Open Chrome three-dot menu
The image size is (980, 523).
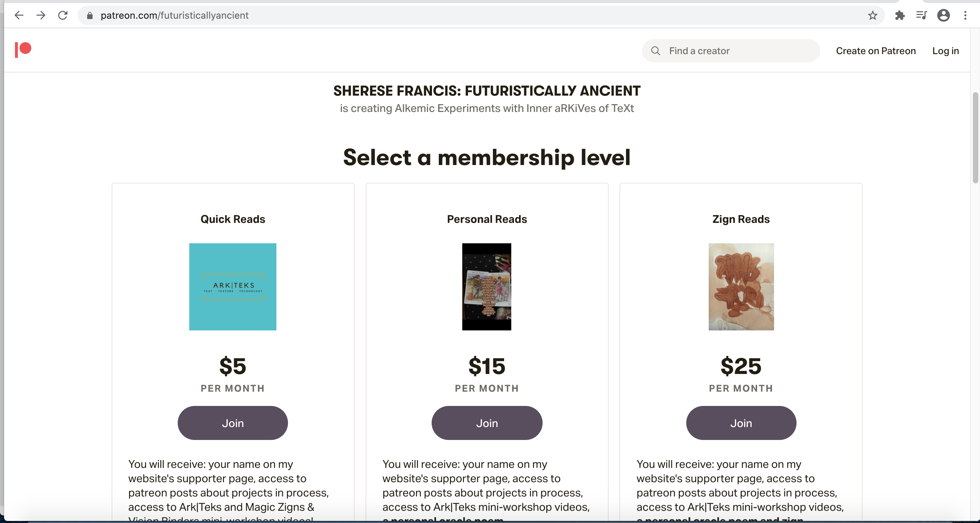click(965, 16)
